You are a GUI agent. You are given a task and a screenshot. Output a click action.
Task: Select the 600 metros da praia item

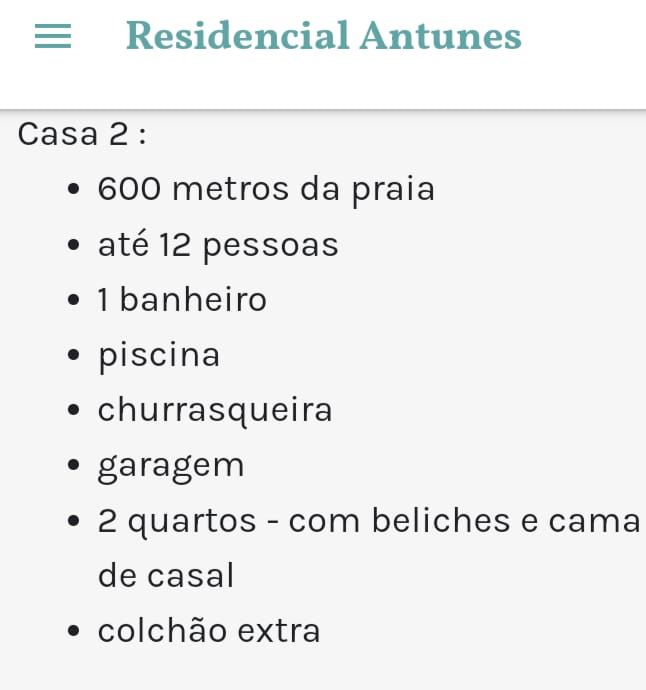click(266, 189)
